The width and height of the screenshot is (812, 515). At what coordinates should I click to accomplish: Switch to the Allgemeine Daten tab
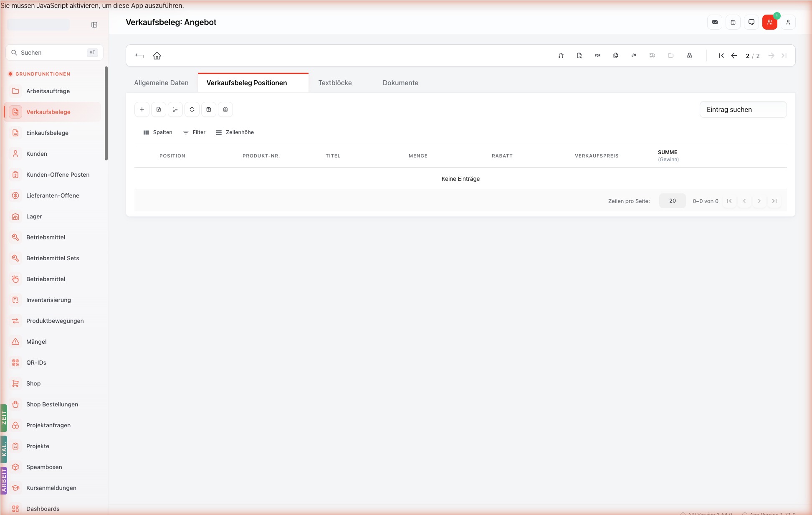[161, 83]
